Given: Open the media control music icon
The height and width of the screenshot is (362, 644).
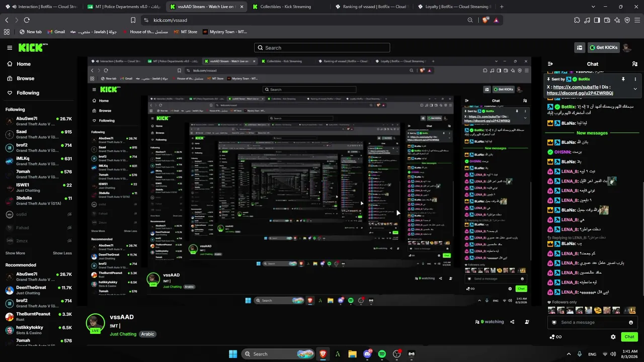Looking at the screenshot, I should pos(587,20).
